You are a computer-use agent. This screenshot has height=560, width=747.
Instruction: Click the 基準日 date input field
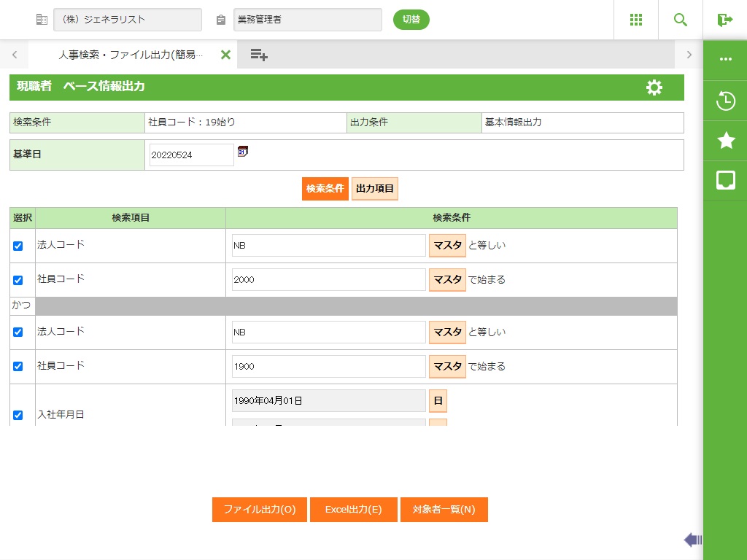click(191, 155)
